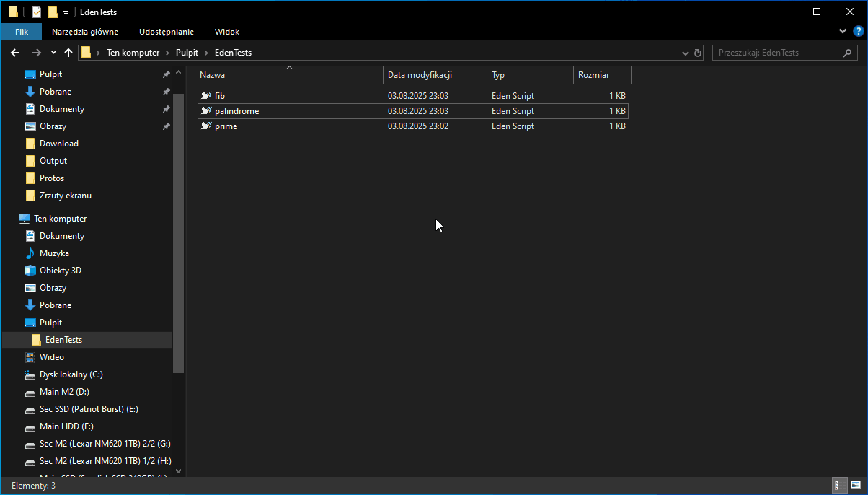Click the Back navigation arrow

coord(15,53)
